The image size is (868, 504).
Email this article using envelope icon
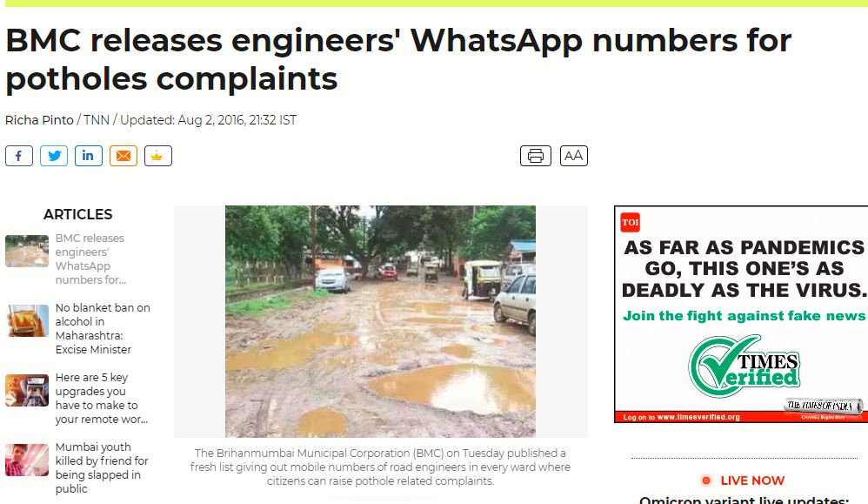pyautogui.click(x=124, y=156)
